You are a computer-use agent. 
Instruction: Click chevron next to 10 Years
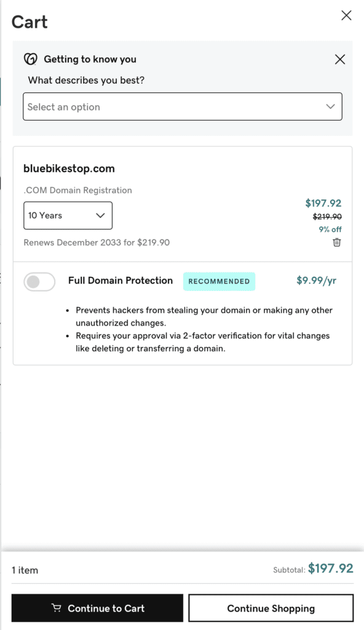pos(100,215)
